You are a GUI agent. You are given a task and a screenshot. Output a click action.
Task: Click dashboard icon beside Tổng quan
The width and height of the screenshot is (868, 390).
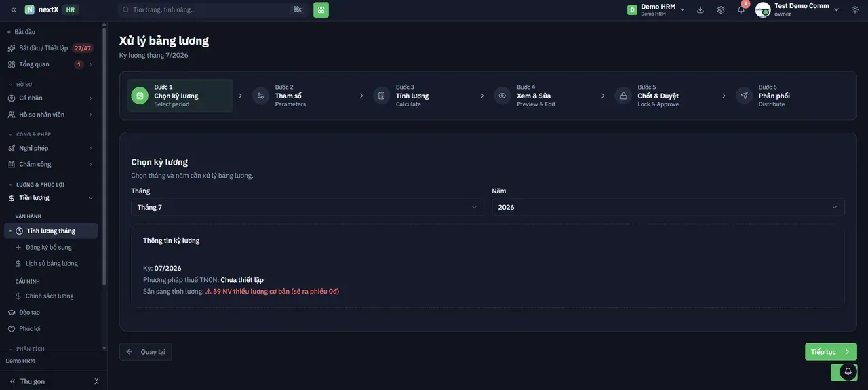[12, 64]
